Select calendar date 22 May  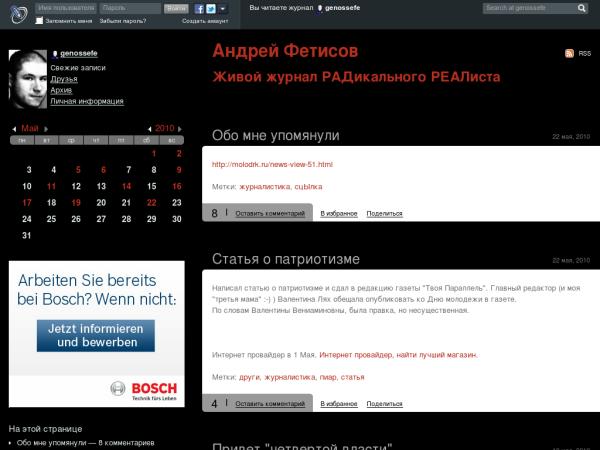pyautogui.click(x=152, y=203)
